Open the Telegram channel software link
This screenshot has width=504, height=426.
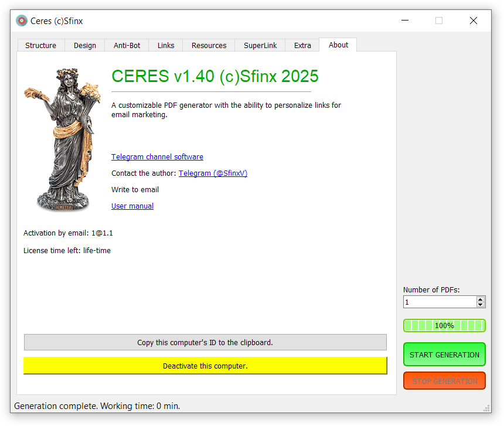[x=157, y=157]
